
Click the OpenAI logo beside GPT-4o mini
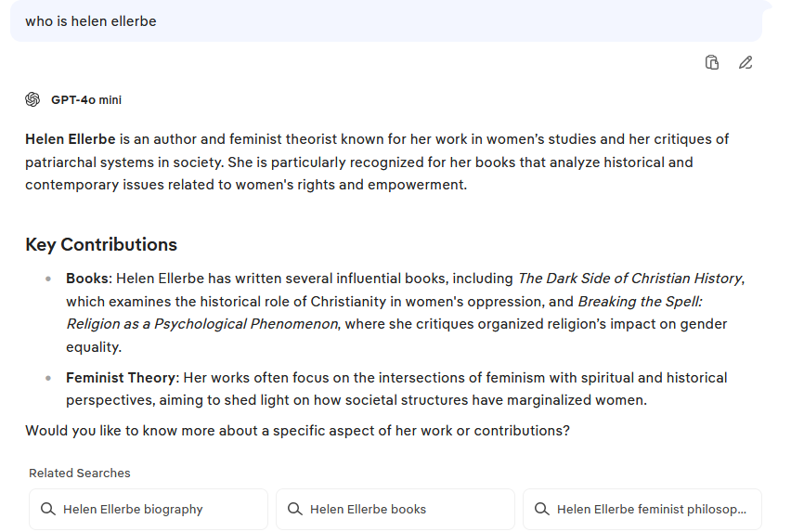coord(32,99)
